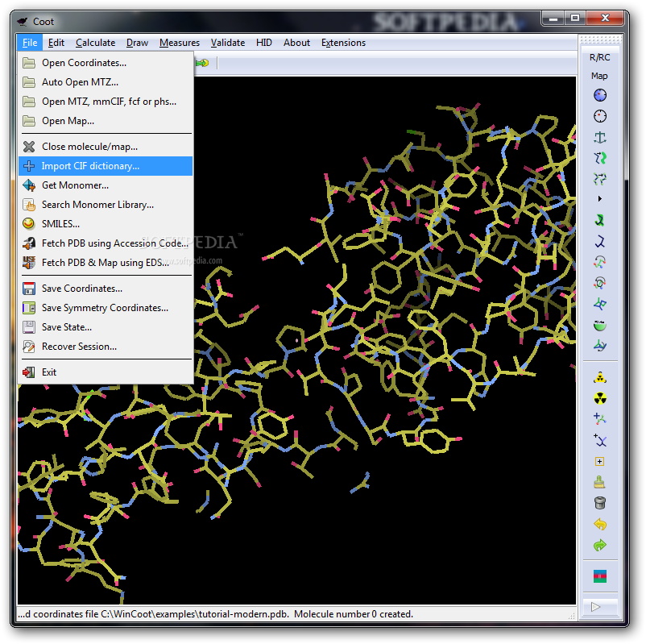The image size is (646, 644).
Task: Launch the Run Refmac colored icon
Action: (600, 576)
